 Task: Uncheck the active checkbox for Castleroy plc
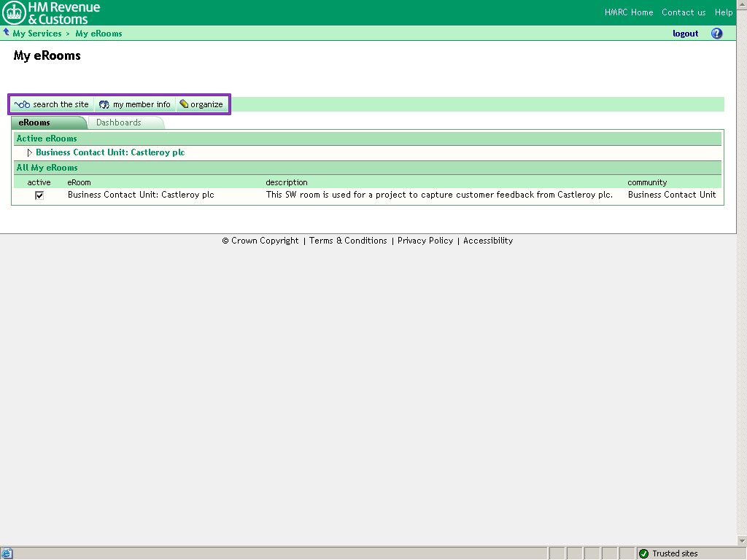coord(39,195)
